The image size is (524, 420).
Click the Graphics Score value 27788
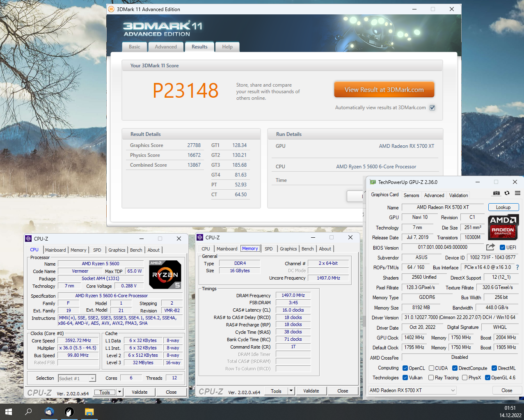(194, 145)
